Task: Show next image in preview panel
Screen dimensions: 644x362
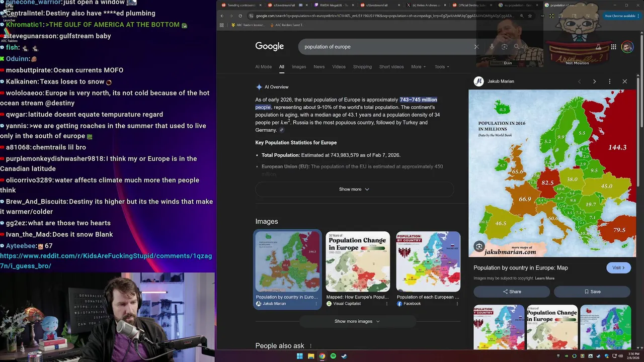Action: 594,81
